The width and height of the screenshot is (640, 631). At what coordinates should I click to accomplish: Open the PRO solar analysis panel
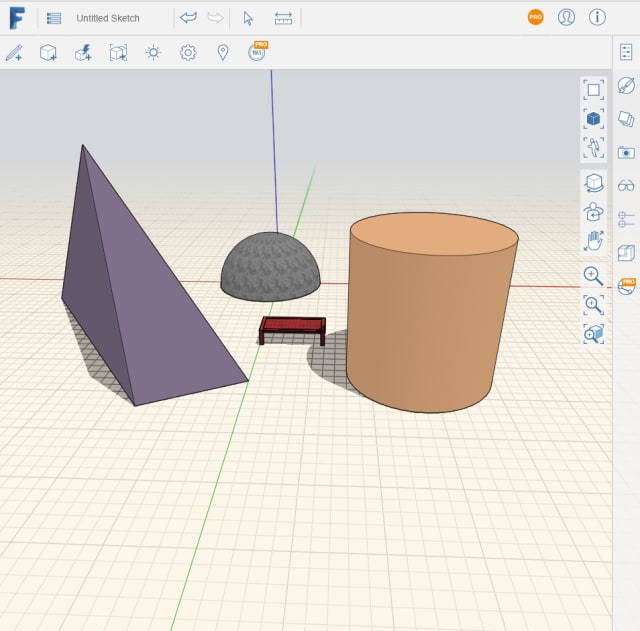(x=627, y=286)
